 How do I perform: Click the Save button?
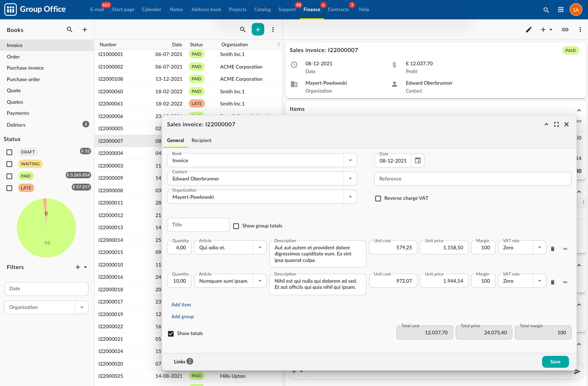(555, 362)
